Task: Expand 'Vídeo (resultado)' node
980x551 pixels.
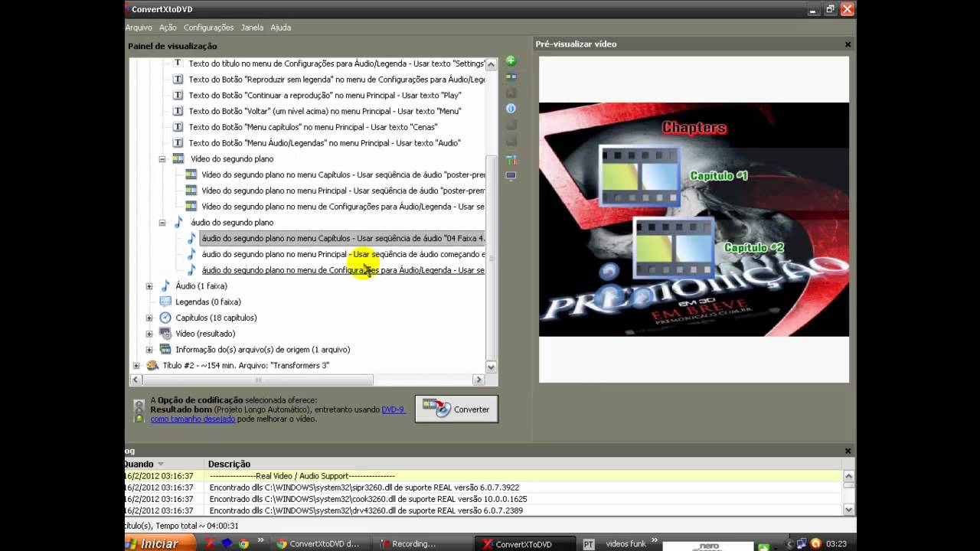Action: (149, 334)
